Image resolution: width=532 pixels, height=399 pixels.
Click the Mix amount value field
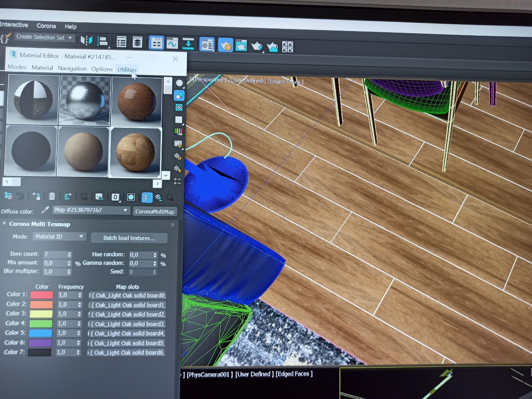[x=54, y=263]
